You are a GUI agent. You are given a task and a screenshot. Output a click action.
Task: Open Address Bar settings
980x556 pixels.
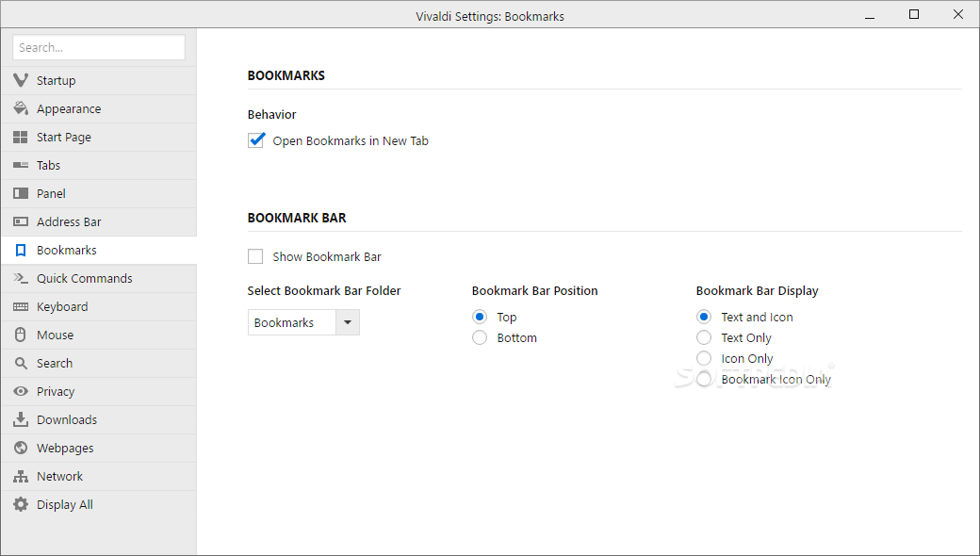click(x=99, y=221)
